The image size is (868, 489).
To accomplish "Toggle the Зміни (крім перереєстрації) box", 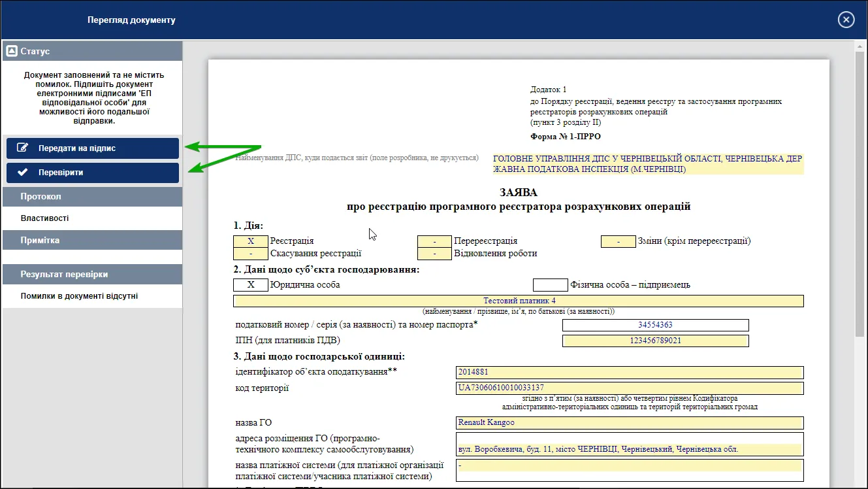I will click(x=618, y=241).
